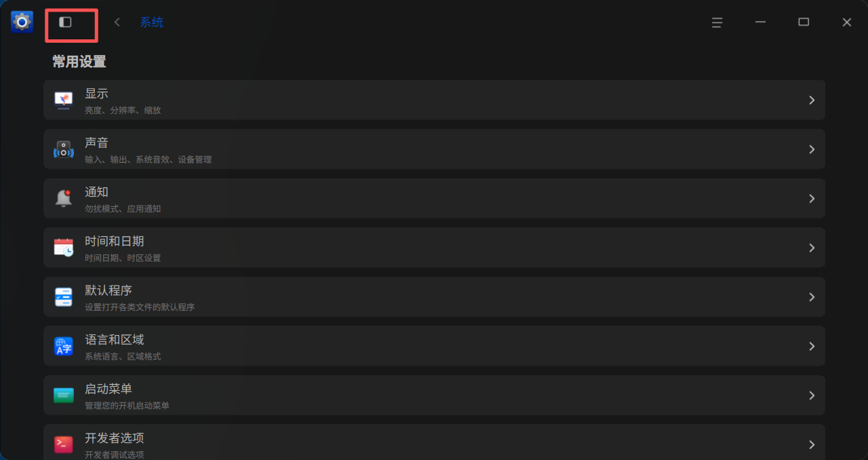Select the 系统 breadcrumb title

[151, 22]
